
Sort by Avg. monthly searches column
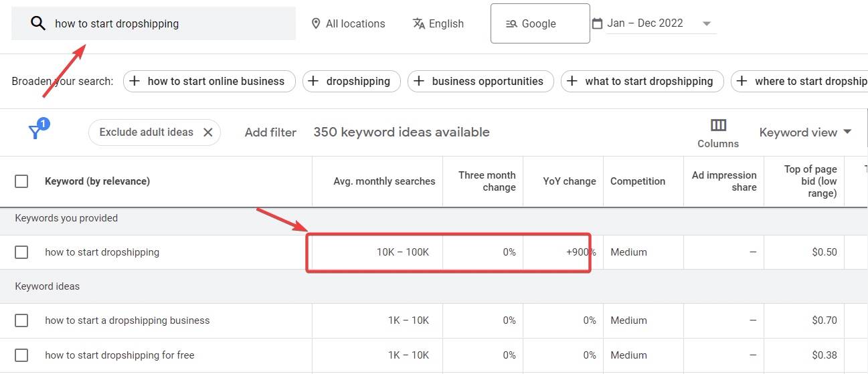[x=384, y=181]
